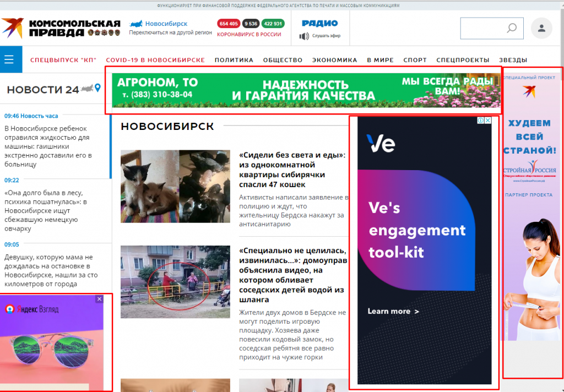Open the kittens article thumbnail

tap(175, 186)
